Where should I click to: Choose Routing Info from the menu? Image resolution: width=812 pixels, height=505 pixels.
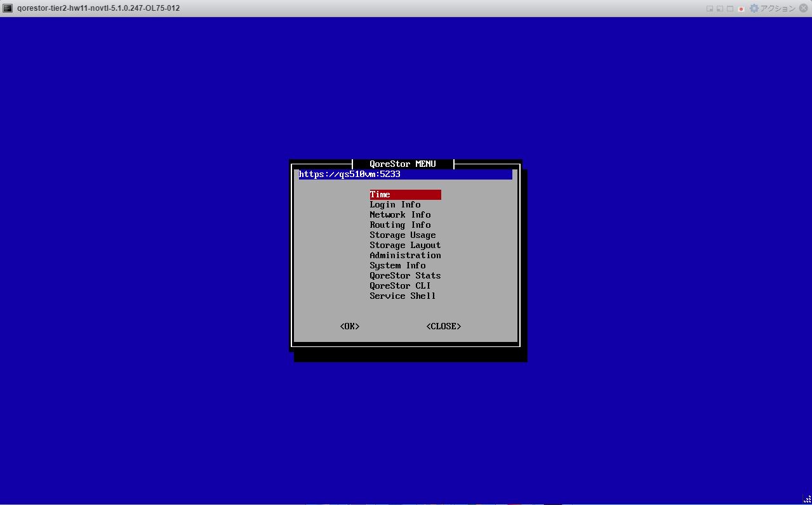click(x=400, y=225)
